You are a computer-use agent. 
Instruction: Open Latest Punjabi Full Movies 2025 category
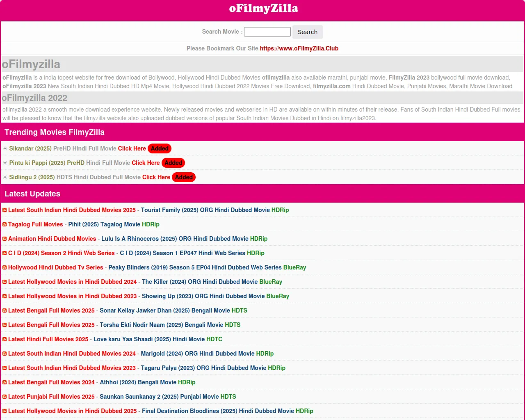(x=51, y=397)
